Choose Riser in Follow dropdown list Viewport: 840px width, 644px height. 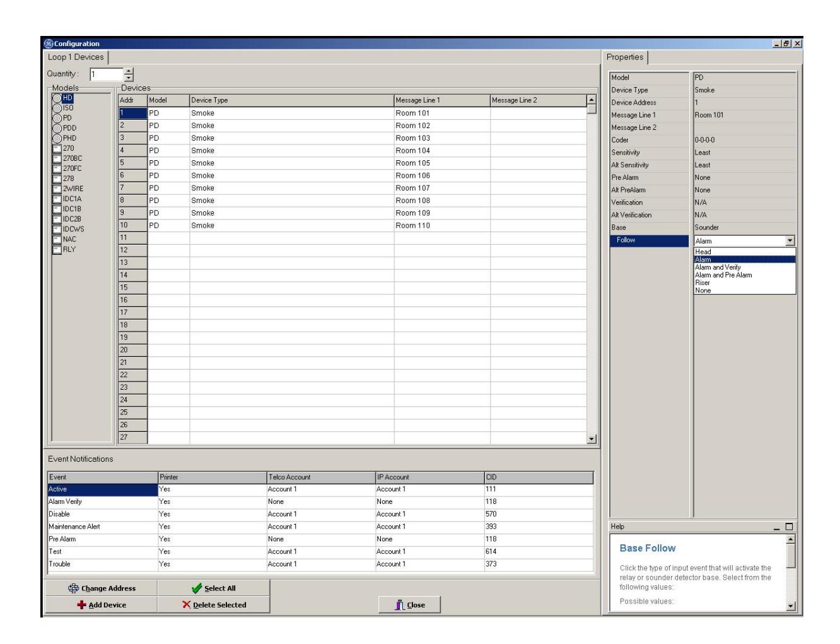[x=745, y=283]
